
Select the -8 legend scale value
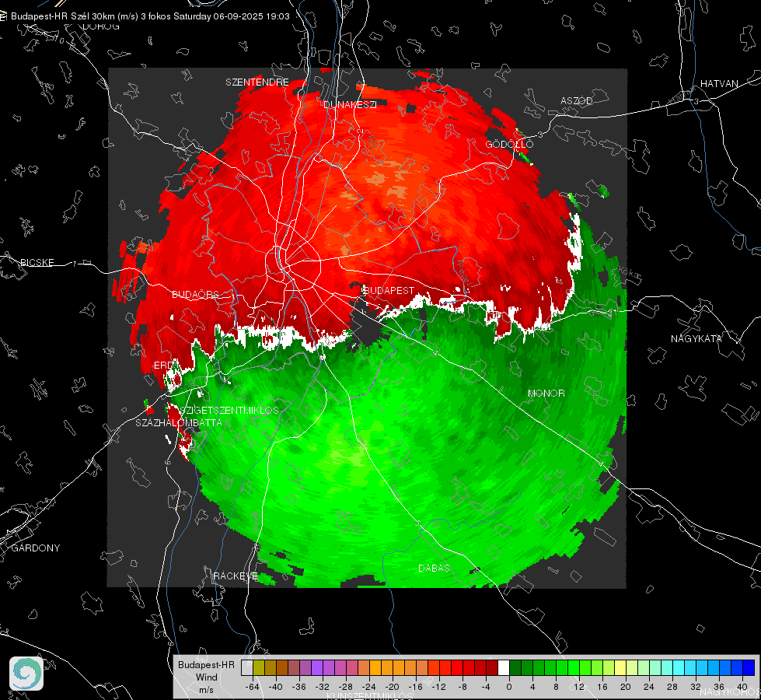[463, 687]
